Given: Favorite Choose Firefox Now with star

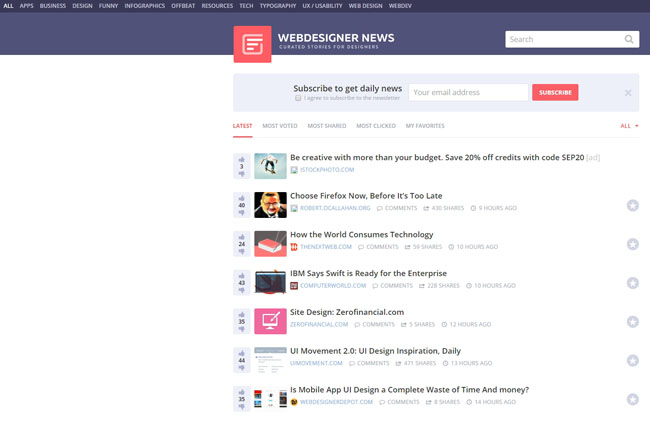Looking at the screenshot, I should pyautogui.click(x=633, y=205).
